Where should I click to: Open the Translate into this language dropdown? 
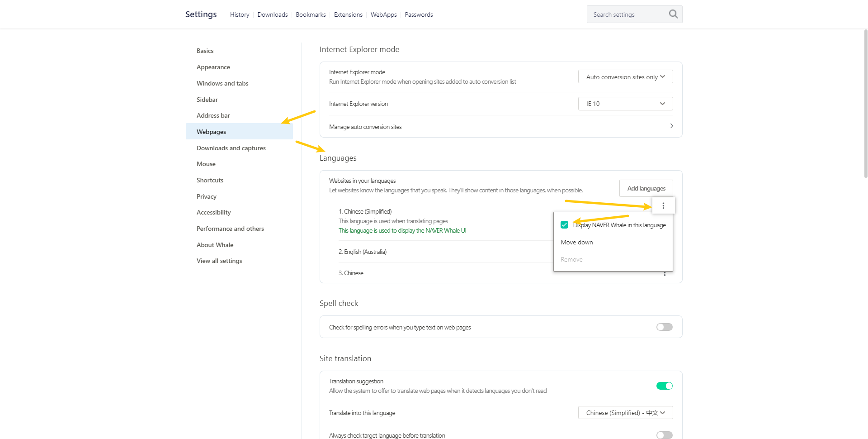[625, 413]
